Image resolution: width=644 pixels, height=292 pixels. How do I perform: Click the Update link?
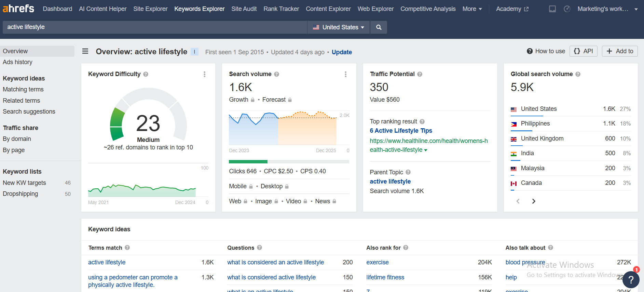click(x=342, y=52)
